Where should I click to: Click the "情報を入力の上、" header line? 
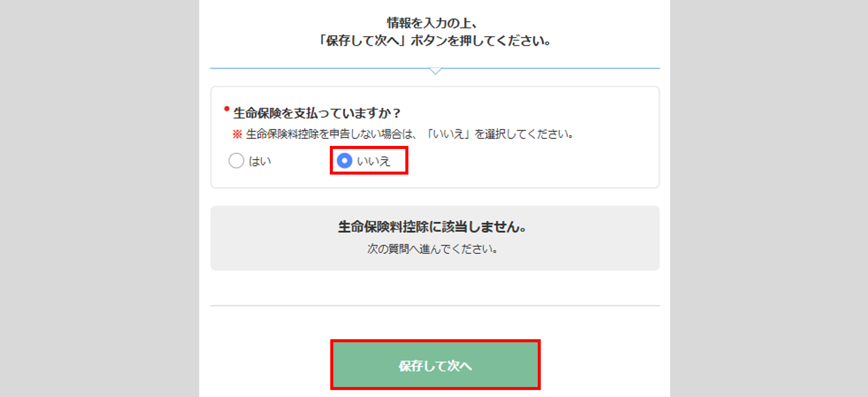(432, 23)
